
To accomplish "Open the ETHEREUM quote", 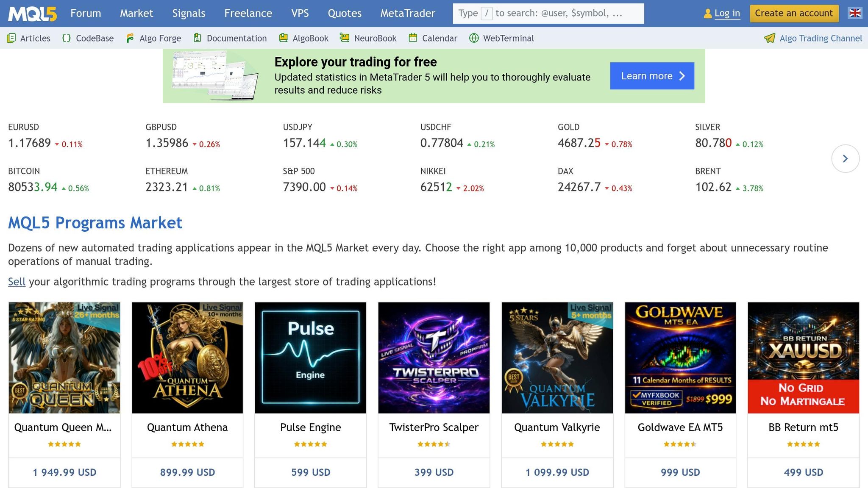I will point(183,180).
